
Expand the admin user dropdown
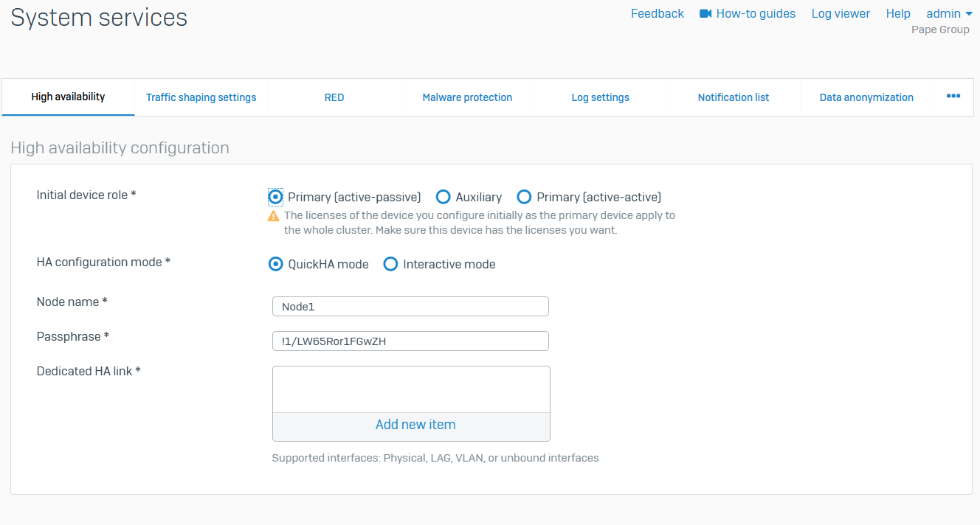click(949, 14)
